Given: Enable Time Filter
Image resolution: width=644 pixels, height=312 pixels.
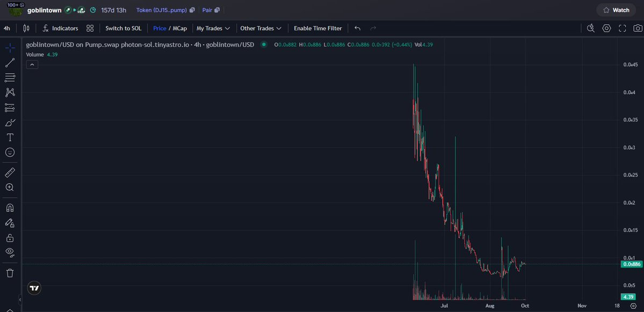Looking at the screenshot, I should [317, 28].
